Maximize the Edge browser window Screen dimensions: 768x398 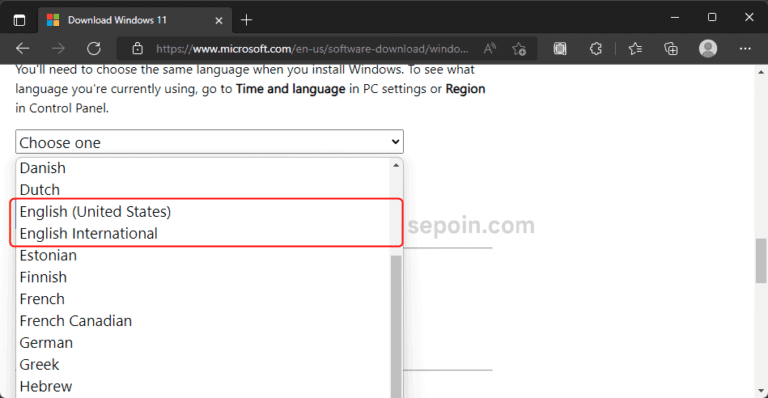pyautogui.click(x=712, y=17)
